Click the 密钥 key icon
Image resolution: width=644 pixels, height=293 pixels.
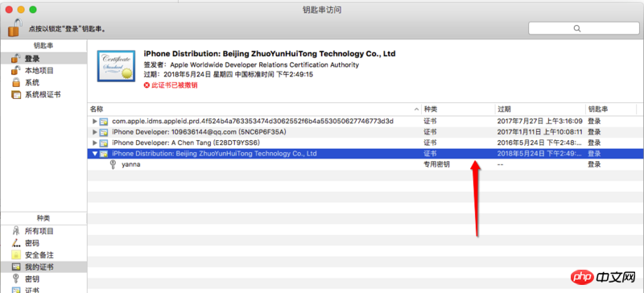pyautogui.click(x=16, y=279)
